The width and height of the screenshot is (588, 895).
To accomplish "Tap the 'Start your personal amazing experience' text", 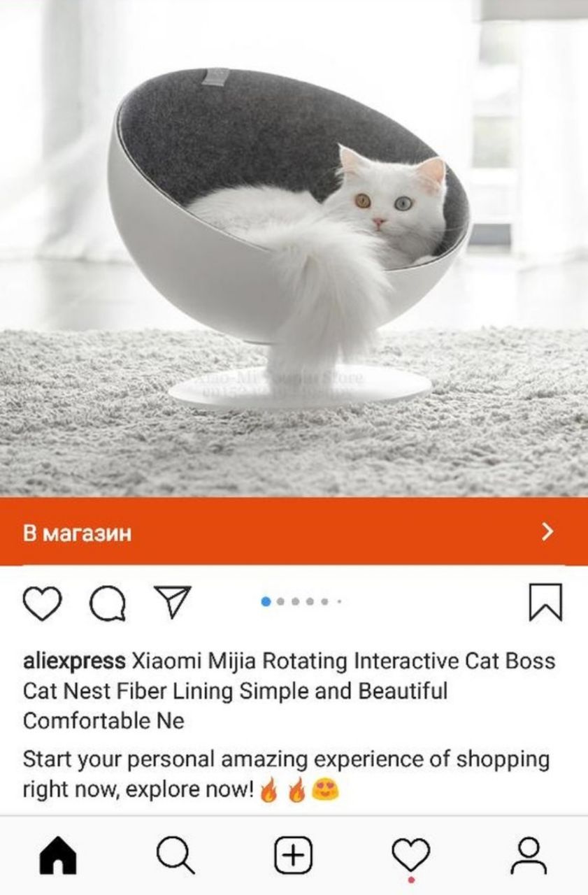I will [286, 775].
